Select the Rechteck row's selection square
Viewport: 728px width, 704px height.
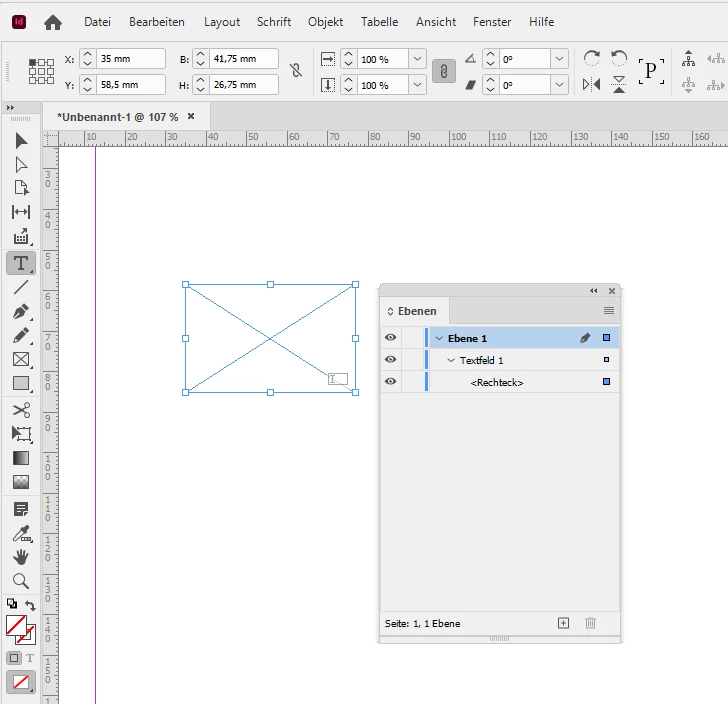coord(606,381)
